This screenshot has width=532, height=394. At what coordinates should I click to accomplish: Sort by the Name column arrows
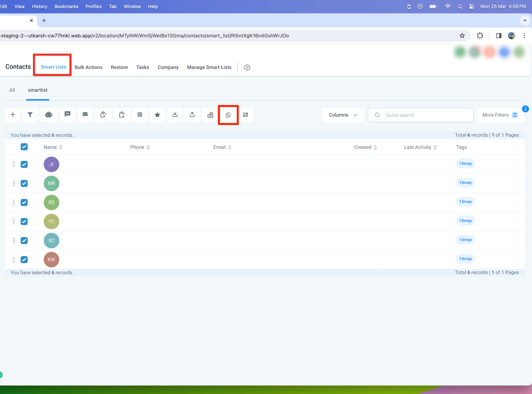tap(61, 147)
